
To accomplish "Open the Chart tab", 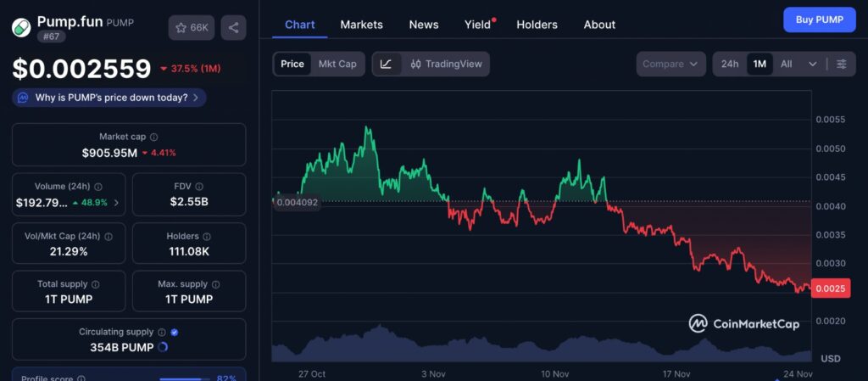I will coord(299,25).
